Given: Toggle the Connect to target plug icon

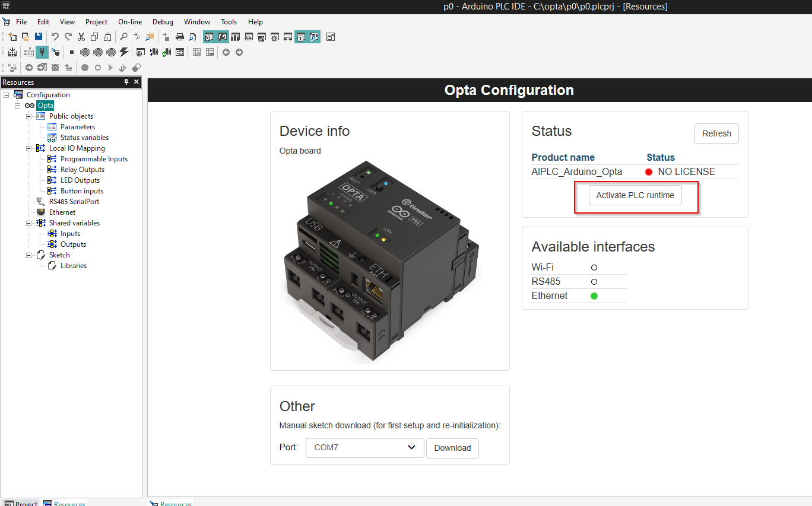Looking at the screenshot, I should point(42,52).
